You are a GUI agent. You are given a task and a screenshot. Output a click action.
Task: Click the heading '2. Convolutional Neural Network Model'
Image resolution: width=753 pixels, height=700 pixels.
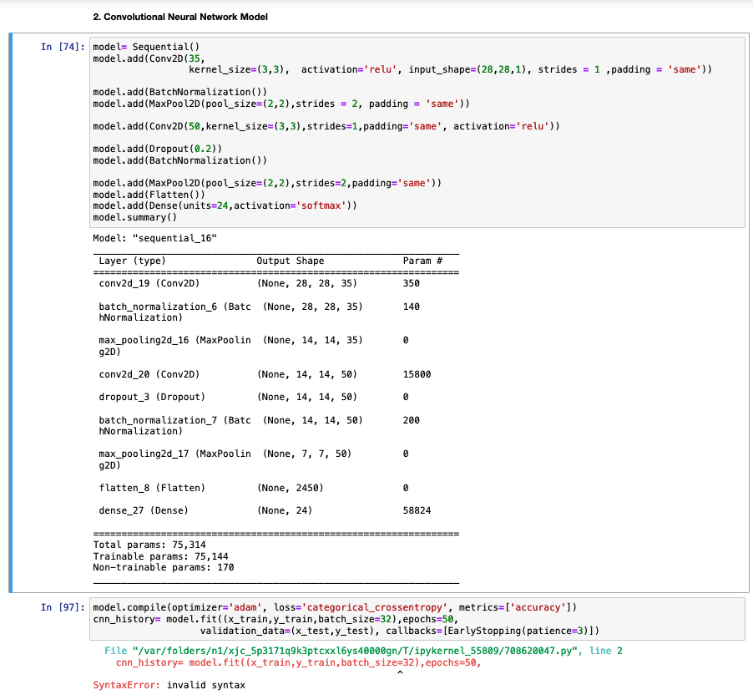click(179, 16)
